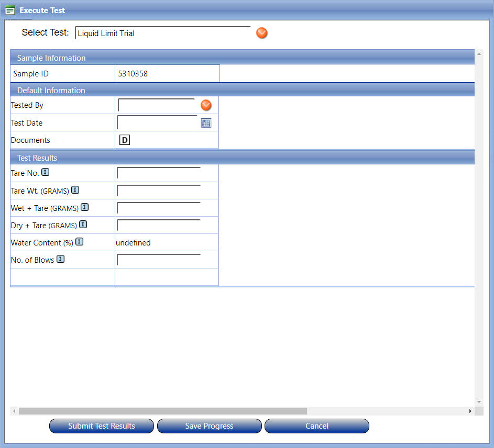This screenshot has width=494, height=448.
Task: Click the info icon next to Tare No.
Action: click(46, 172)
